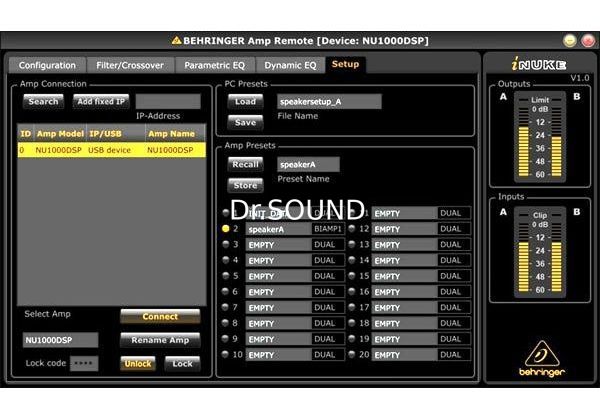Screen dimensions: 600x420
Task: Open the Filter/Crossover tab
Action: pos(130,65)
